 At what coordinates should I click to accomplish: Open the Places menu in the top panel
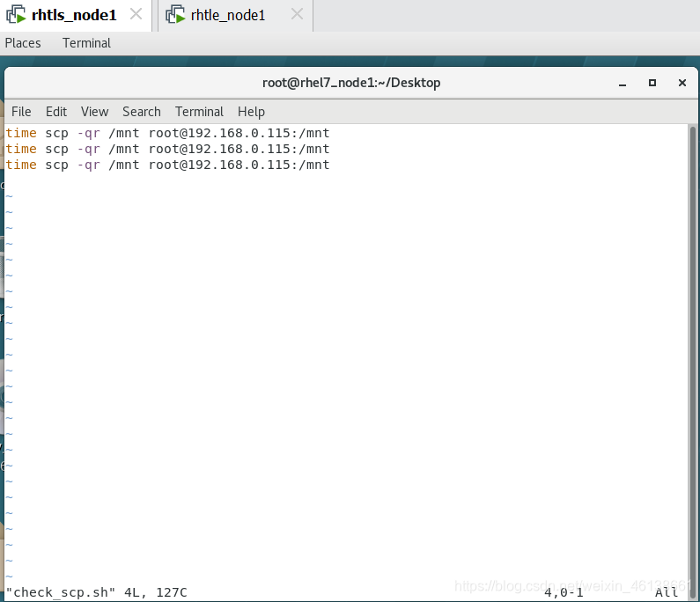coord(23,43)
